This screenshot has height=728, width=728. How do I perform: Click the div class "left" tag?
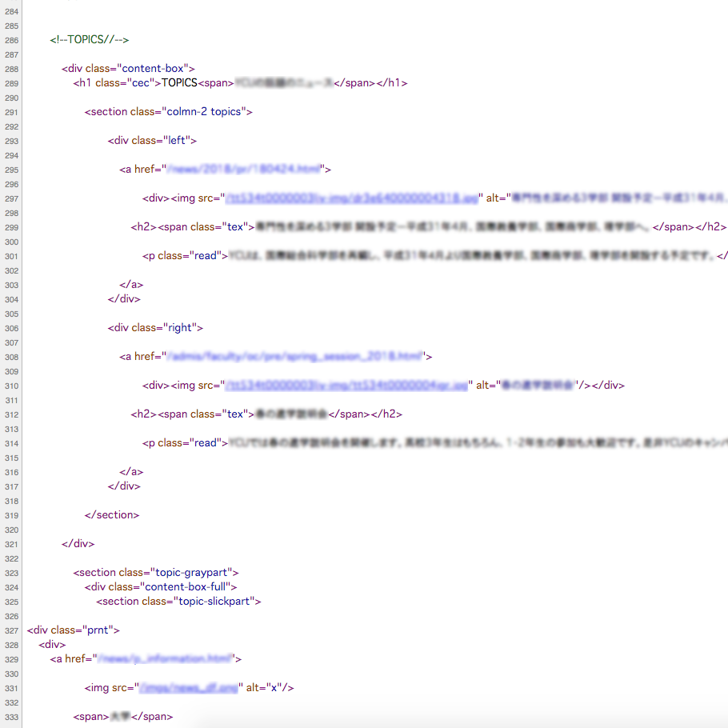152,141
